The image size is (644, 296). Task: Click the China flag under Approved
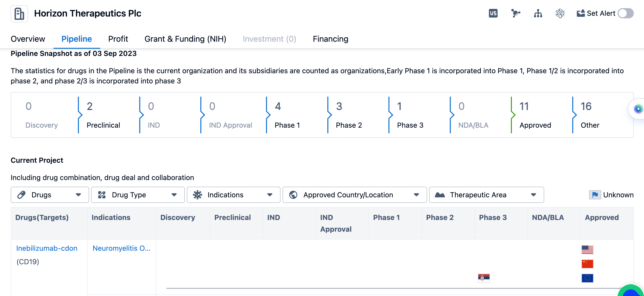tap(587, 264)
